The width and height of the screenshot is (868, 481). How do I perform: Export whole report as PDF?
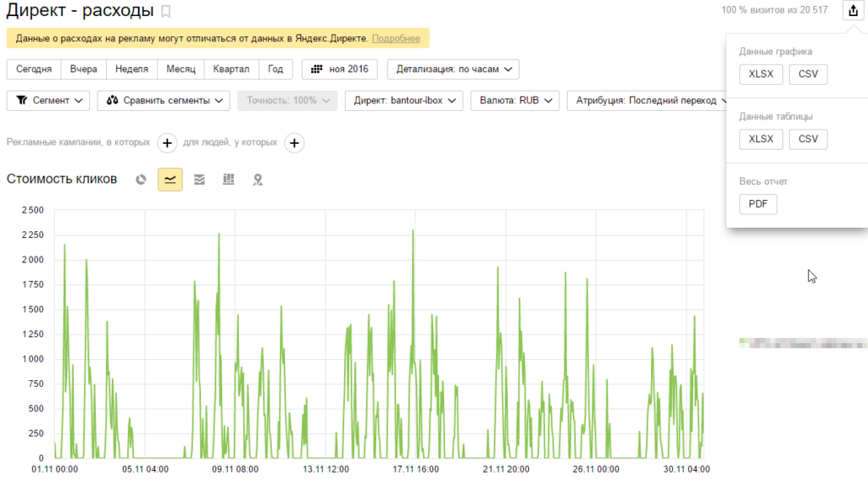click(758, 204)
